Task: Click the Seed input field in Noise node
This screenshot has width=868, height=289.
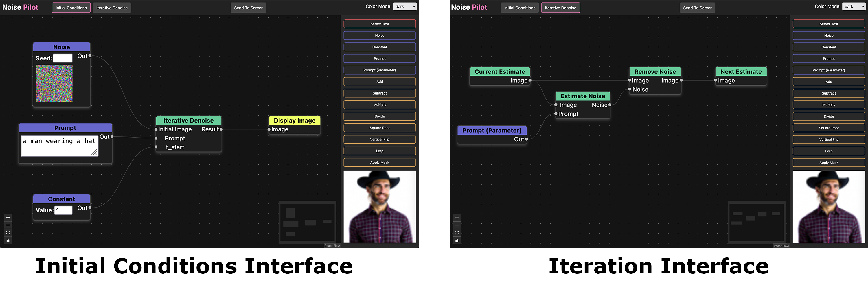Action: coord(63,58)
